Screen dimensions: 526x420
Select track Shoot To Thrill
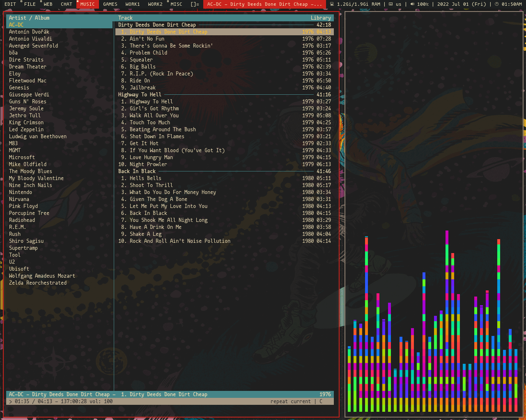(225, 185)
